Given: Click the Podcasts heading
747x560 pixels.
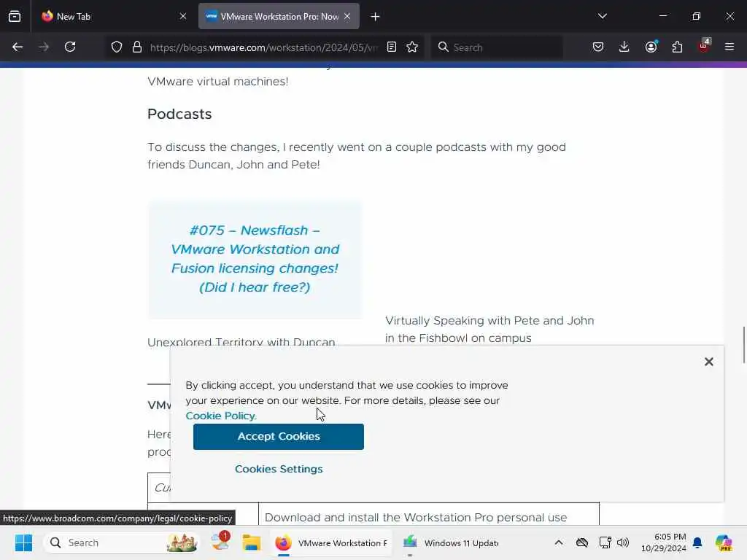Looking at the screenshot, I should coord(179,114).
